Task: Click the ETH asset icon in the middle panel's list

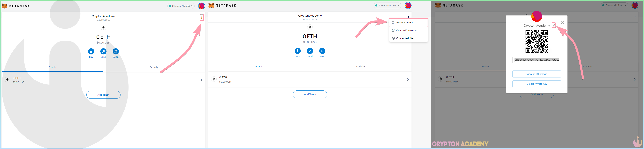Action: [214, 79]
